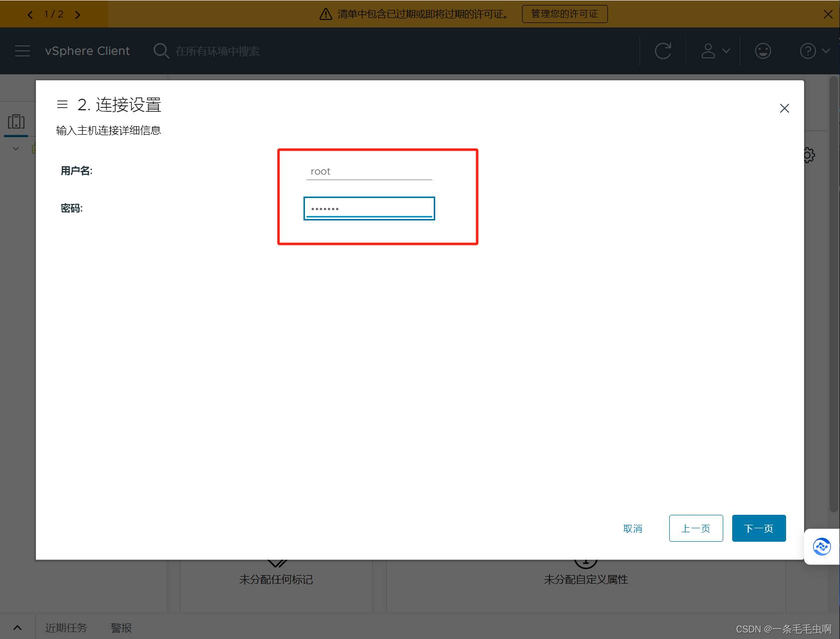Open the user account menu
Viewport: 840px width, 639px height.
pyautogui.click(x=715, y=51)
